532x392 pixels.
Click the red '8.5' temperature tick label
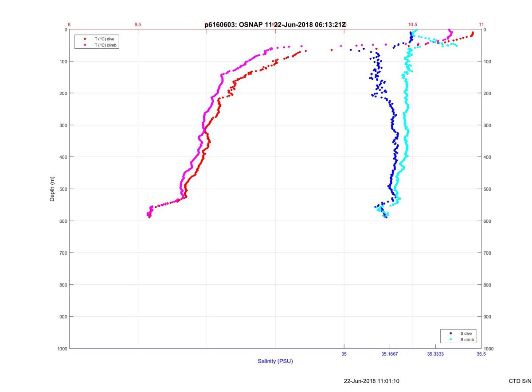(x=138, y=25)
